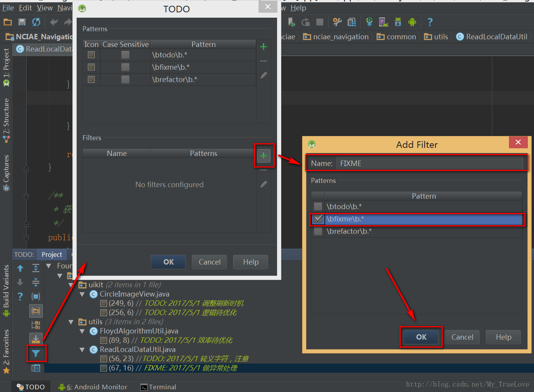The image size is (534, 392).
Task: Collapse FloydAlgorithmUtil.java node
Action: [x=82, y=331]
